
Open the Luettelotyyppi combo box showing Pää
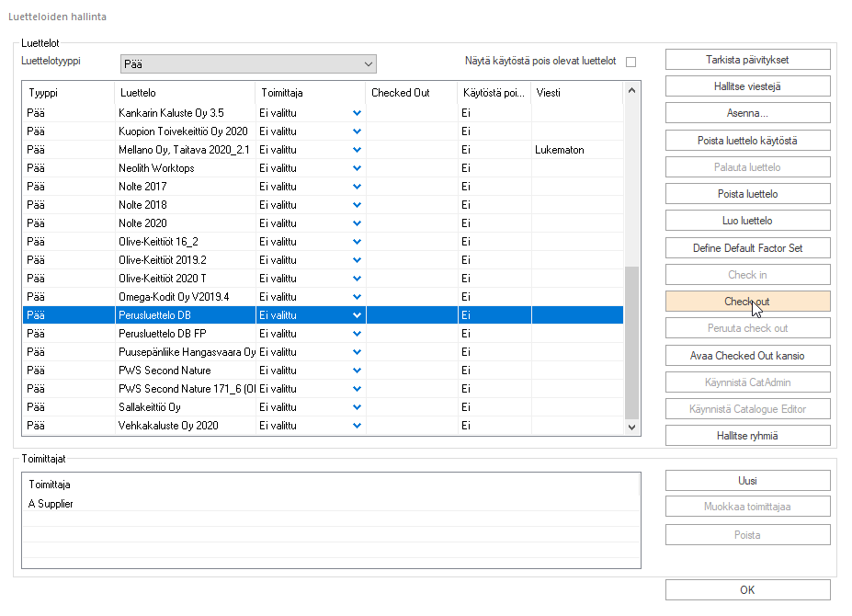click(248, 64)
